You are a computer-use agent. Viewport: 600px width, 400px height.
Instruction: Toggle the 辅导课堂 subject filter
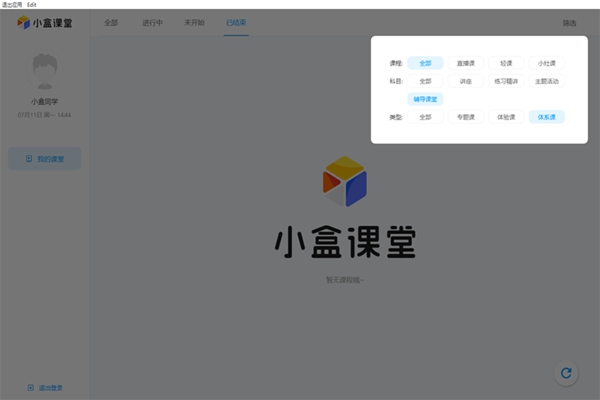point(425,99)
